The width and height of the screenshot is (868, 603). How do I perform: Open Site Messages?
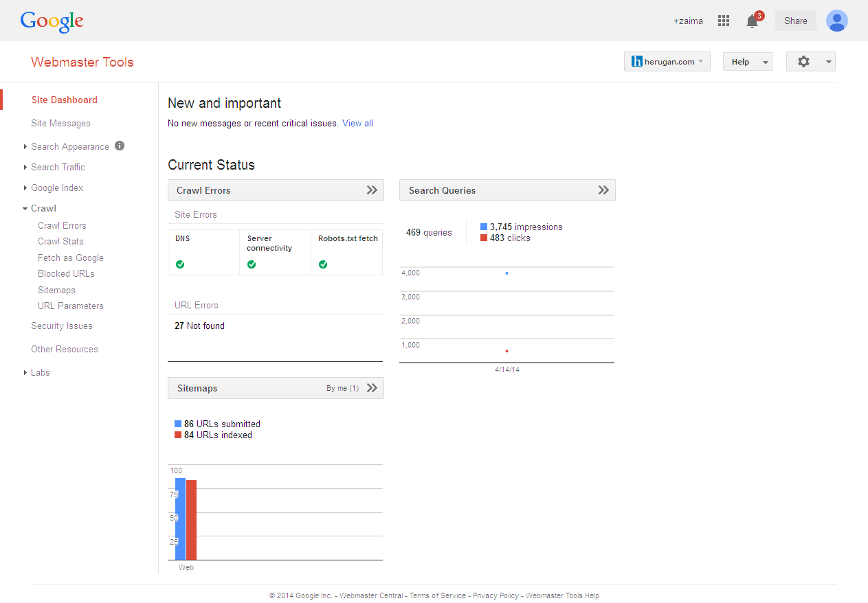[60, 124]
